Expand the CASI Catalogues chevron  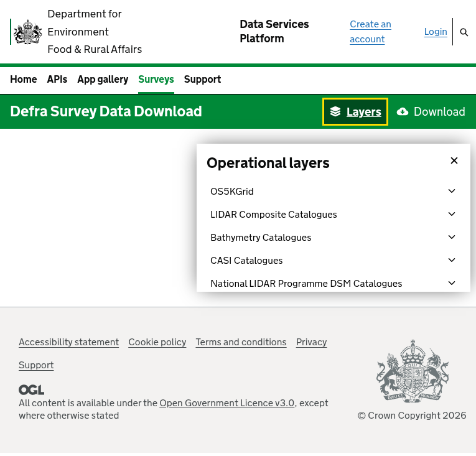452,260
